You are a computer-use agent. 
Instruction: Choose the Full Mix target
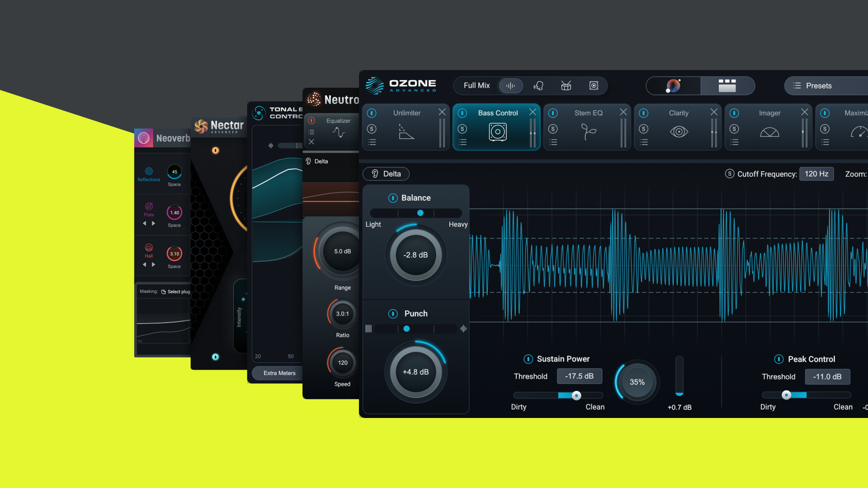(476, 86)
